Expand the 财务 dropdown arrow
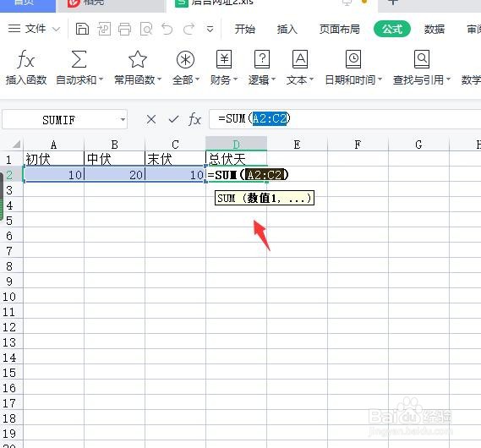Screen dimensions: 481x448 pyautogui.click(x=235, y=79)
